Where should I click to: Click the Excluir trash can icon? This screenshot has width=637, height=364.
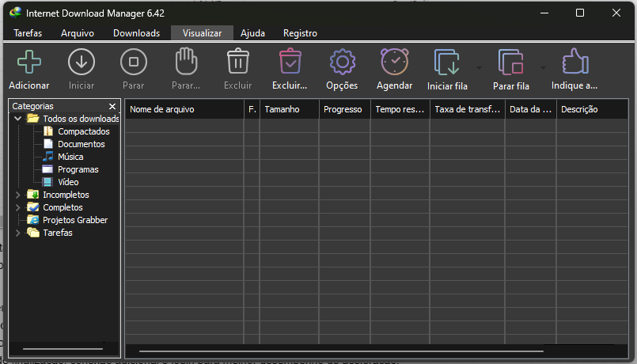tap(238, 62)
